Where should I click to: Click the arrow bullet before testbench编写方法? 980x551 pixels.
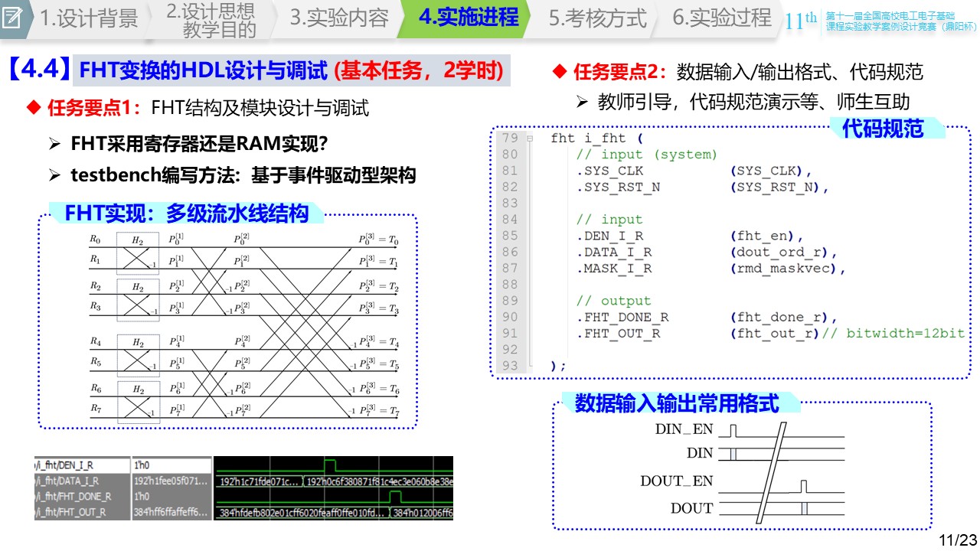click(x=54, y=176)
